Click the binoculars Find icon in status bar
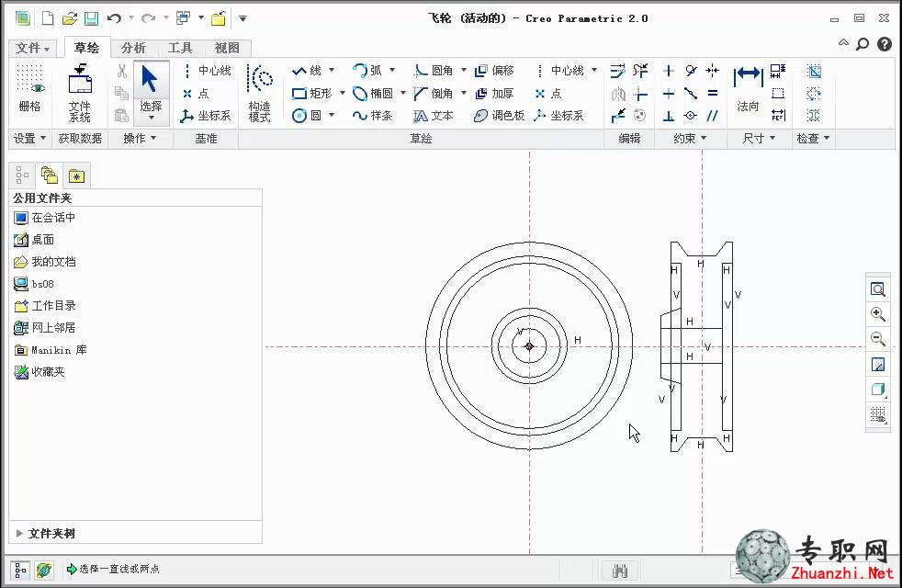Viewport: 902px width, 588px height. pyautogui.click(x=619, y=571)
